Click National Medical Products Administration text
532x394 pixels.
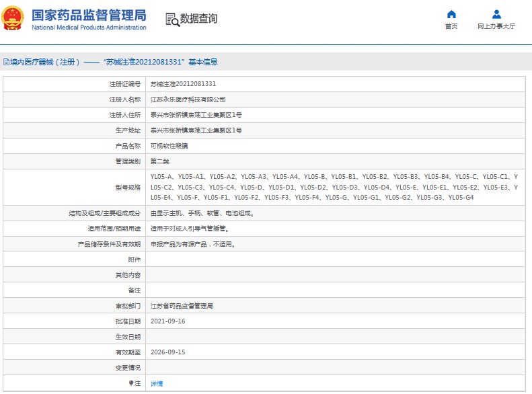pos(89,28)
